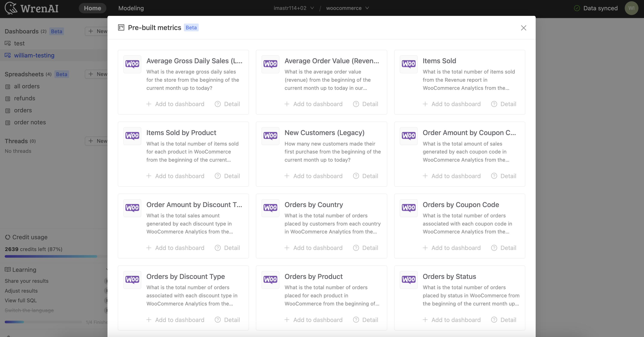Image resolution: width=644 pixels, height=337 pixels.
Task: Click the Woo icon on New Customers (Legacy)
Action: pyautogui.click(x=270, y=136)
